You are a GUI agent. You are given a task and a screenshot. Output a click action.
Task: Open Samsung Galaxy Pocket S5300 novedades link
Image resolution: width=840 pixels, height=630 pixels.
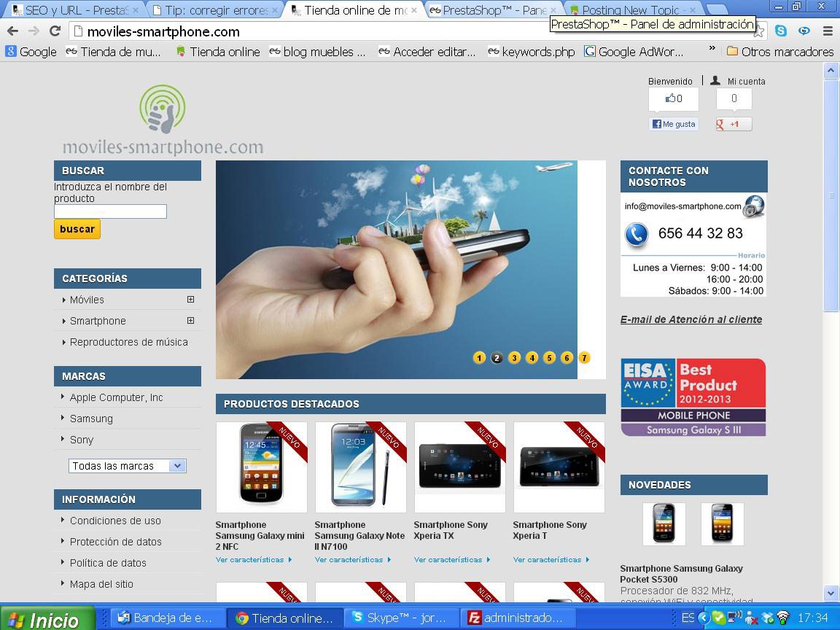point(682,574)
